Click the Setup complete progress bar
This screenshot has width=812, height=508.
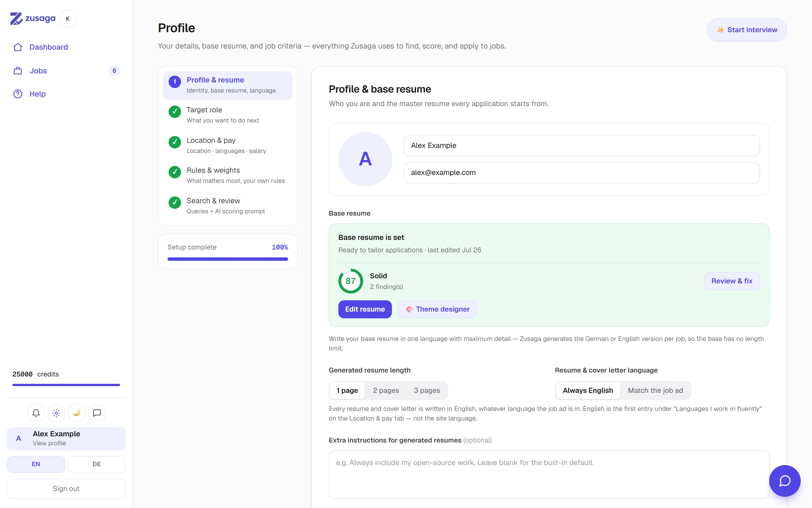228,259
